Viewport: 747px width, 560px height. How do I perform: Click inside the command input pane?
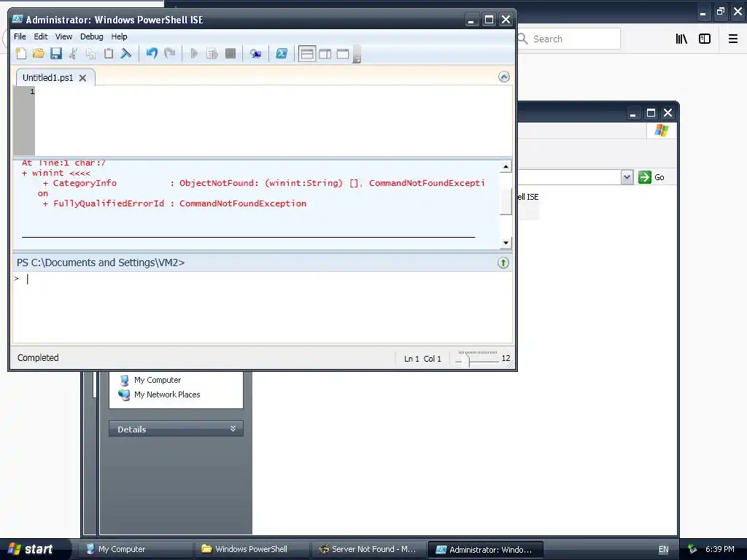263,307
